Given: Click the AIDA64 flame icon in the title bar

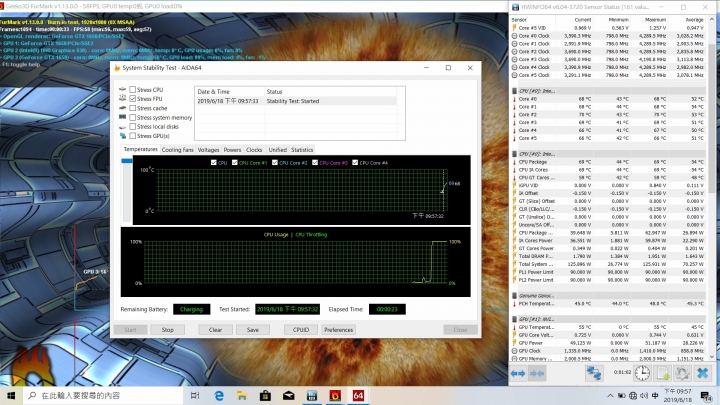Looking at the screenshot, I should click(117, 68).
